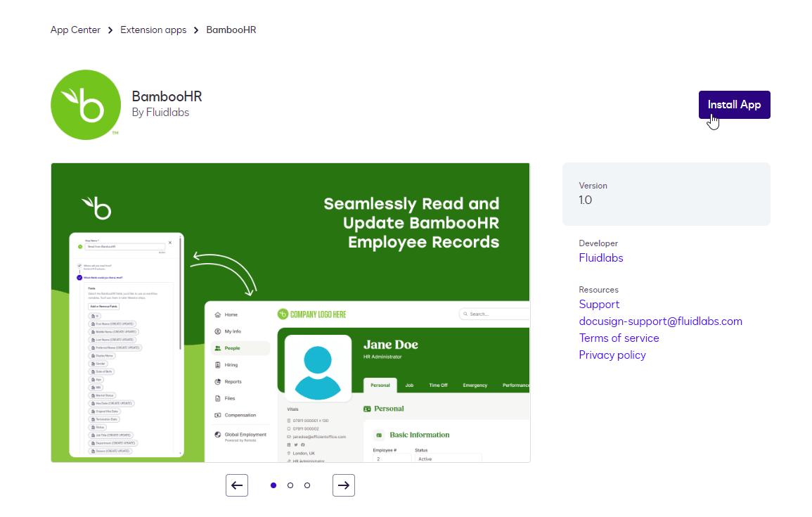Click the Home icon in preview sidebar
This screenshot has width=812, height=517.
(x=218, y=314)
